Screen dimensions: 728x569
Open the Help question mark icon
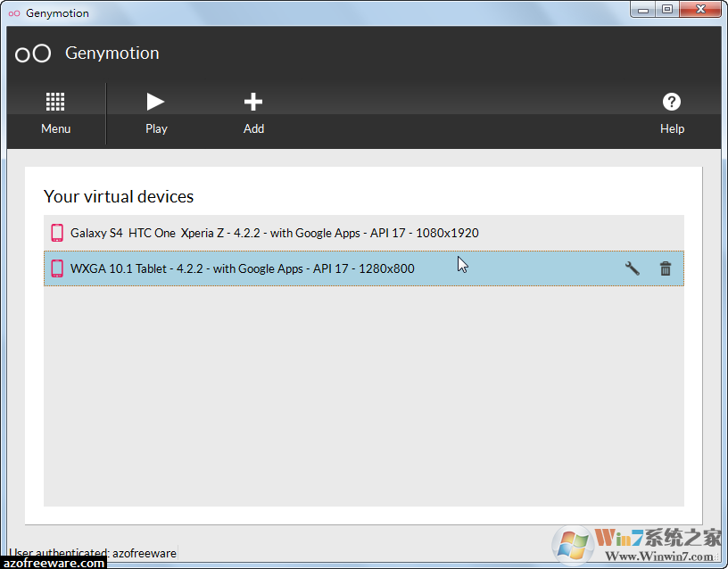click(x=672, y=102)
